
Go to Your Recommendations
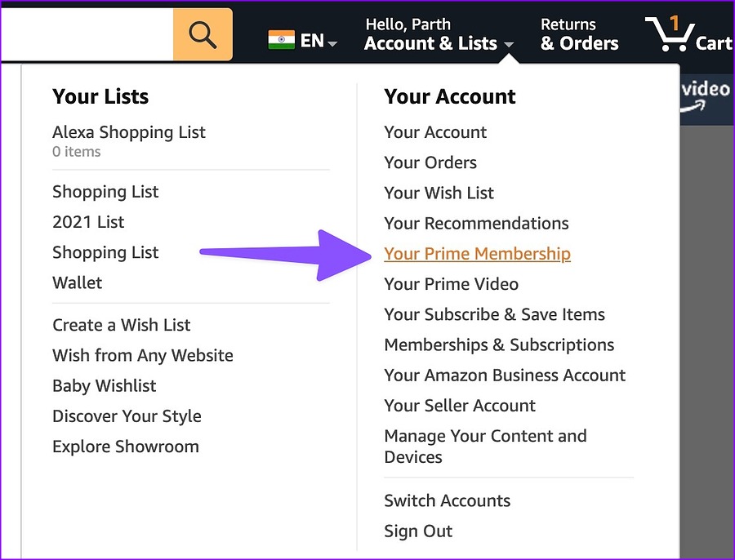pos(476,223)
